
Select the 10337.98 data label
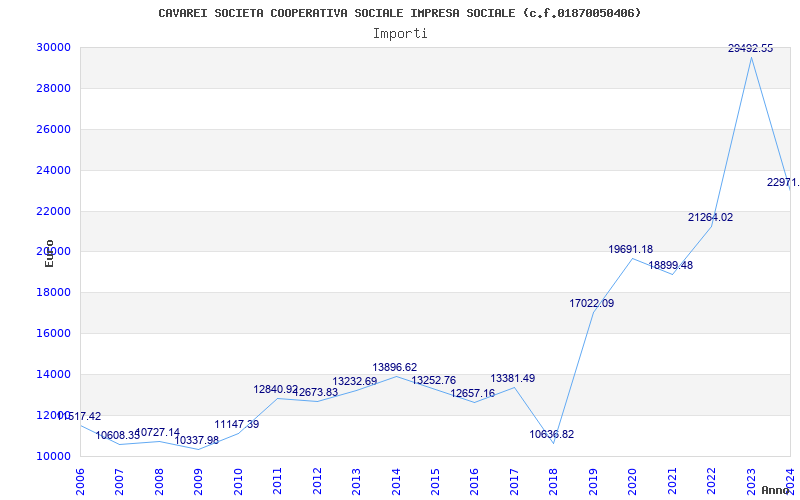196,440
